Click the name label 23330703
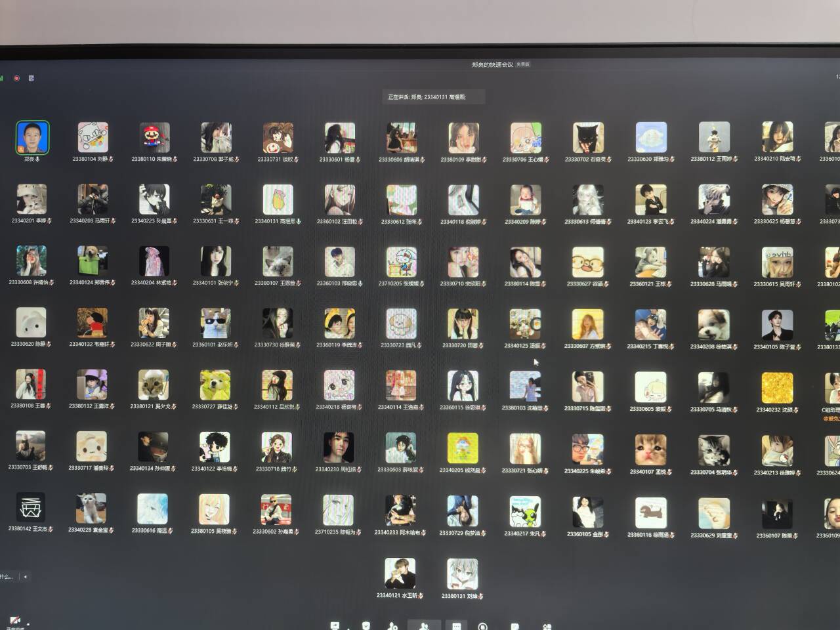This screenshot has width=840, height=630. pyautogui.click(x=29, y=467)
